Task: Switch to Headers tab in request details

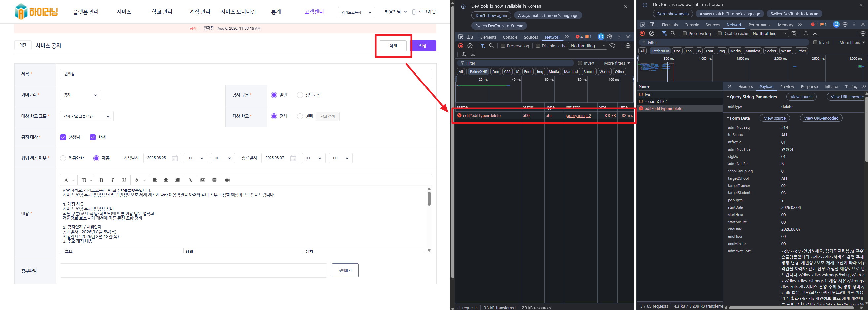Action: [x=745, y=86]
